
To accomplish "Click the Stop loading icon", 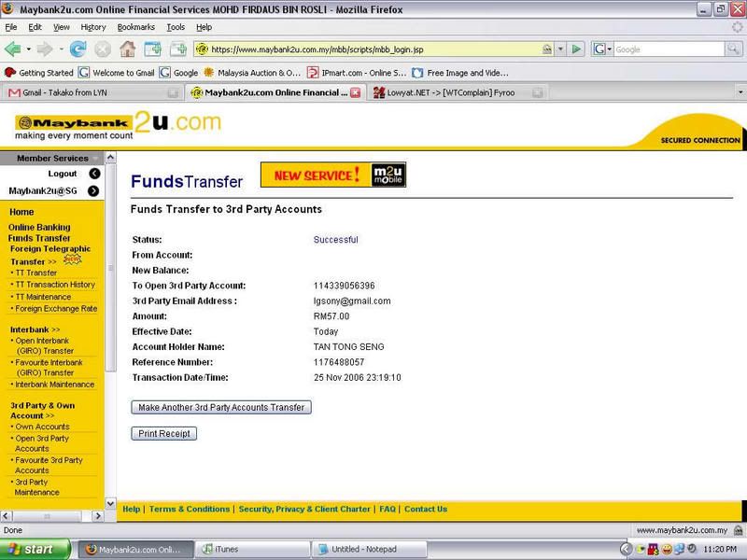I will click(x=102, y=49).
